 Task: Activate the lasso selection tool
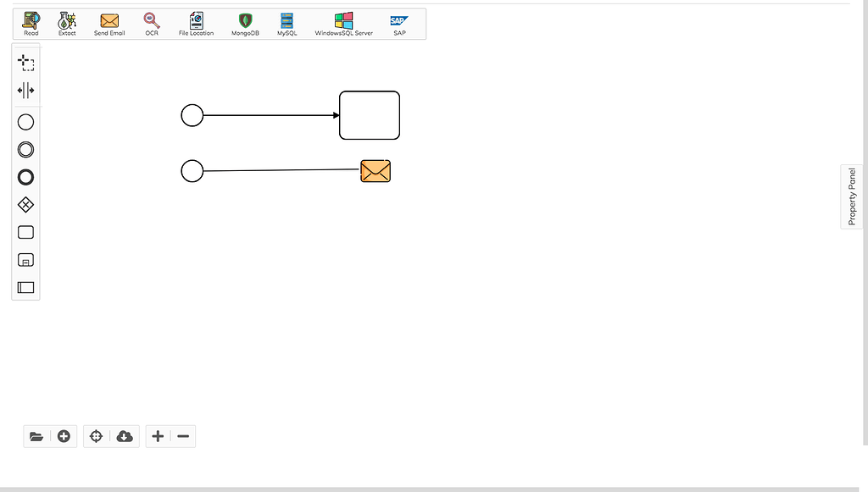(25, 63)
